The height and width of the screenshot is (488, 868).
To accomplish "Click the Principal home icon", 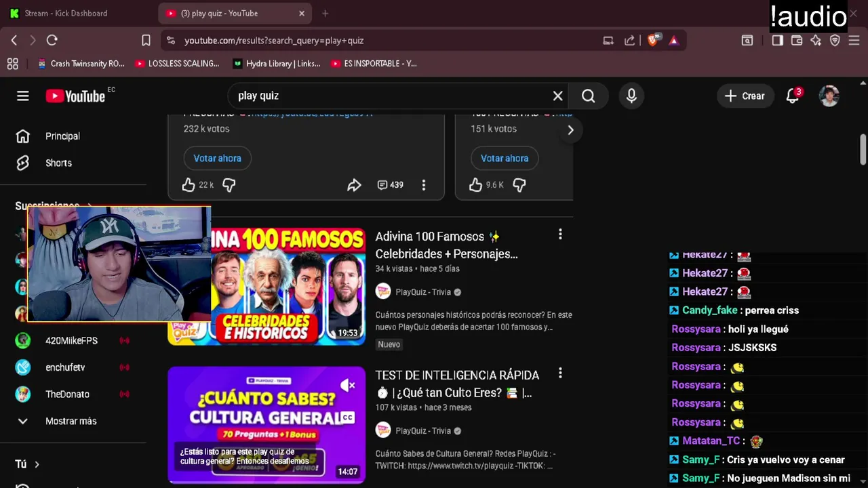I will tap(23, 136).
